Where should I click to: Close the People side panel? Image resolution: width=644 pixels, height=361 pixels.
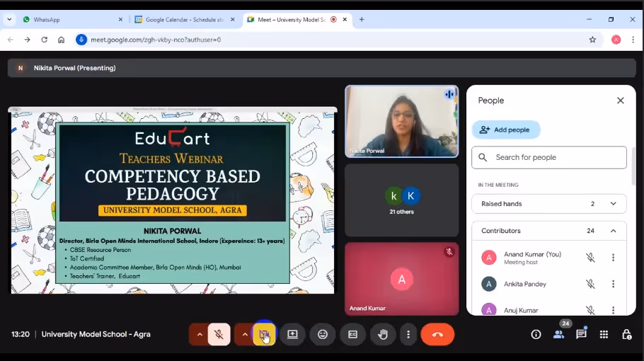[620, 101]
